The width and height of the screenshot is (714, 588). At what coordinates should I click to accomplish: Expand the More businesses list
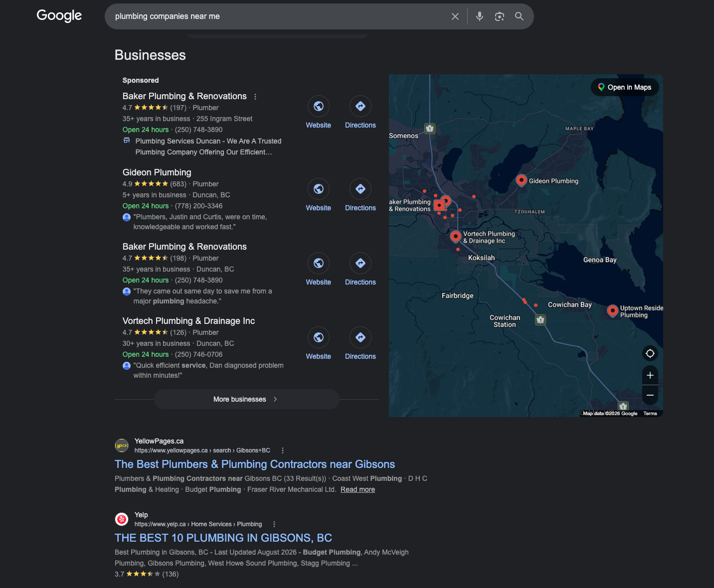(x=246, y=399)
